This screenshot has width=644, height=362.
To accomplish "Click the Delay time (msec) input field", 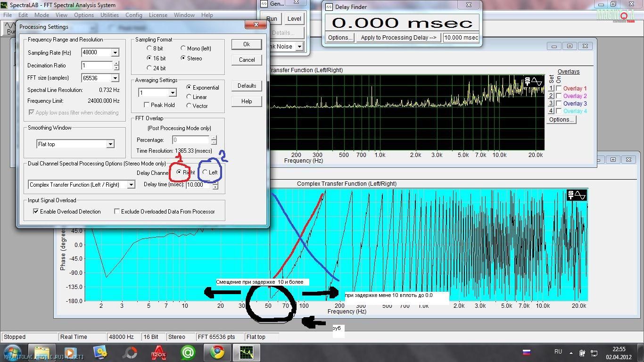I will pos(199,185).
